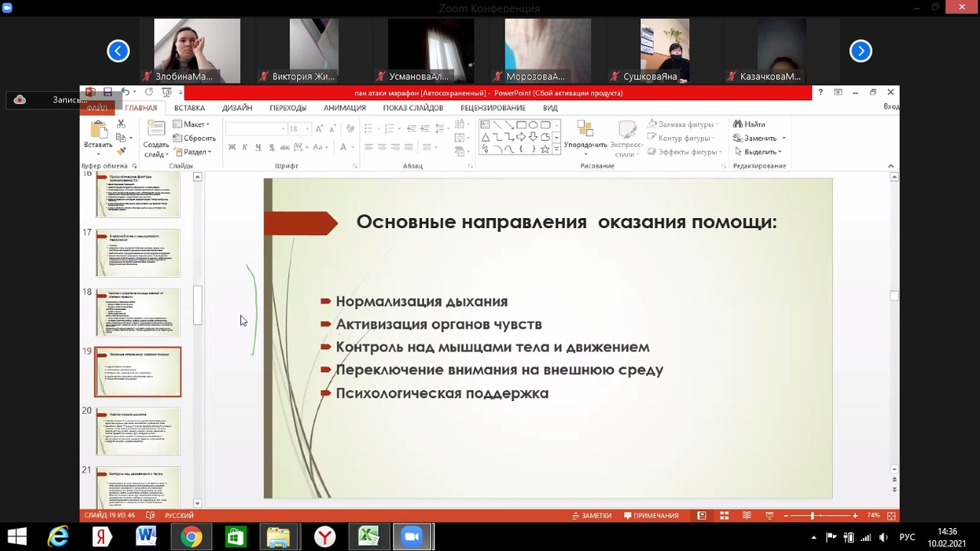Open the Упорядочить arrange tool
Screen dimensions: 980x551
[585, 132]
